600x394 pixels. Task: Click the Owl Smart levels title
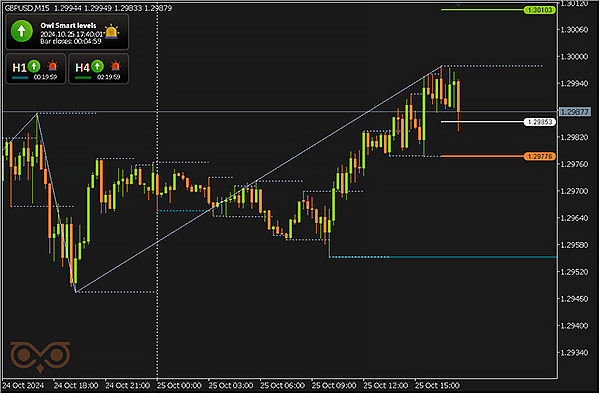68,26
